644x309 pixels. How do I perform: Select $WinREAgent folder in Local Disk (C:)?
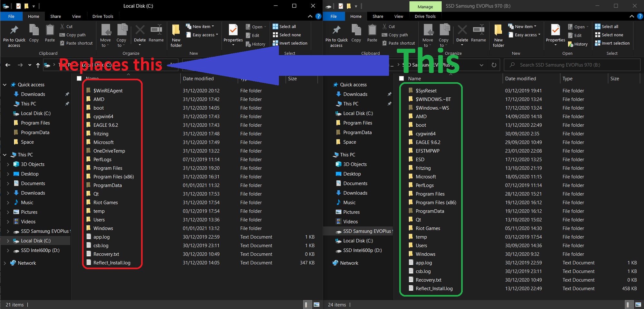(x=108, y=91)
